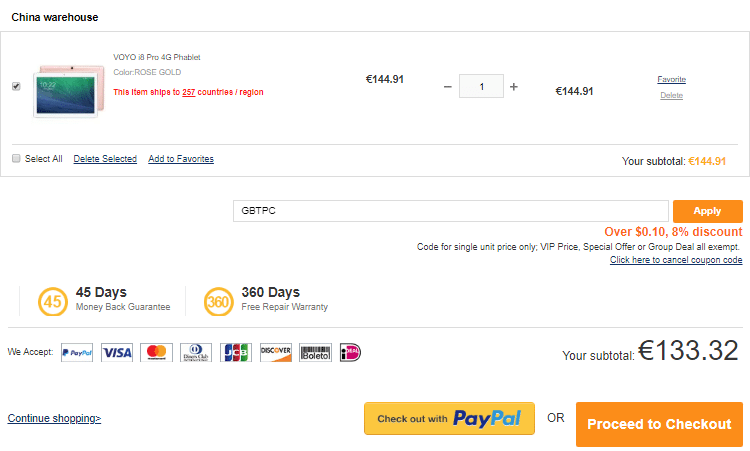Click the JCB card icon
750x451 pixels.
point(235,352)
